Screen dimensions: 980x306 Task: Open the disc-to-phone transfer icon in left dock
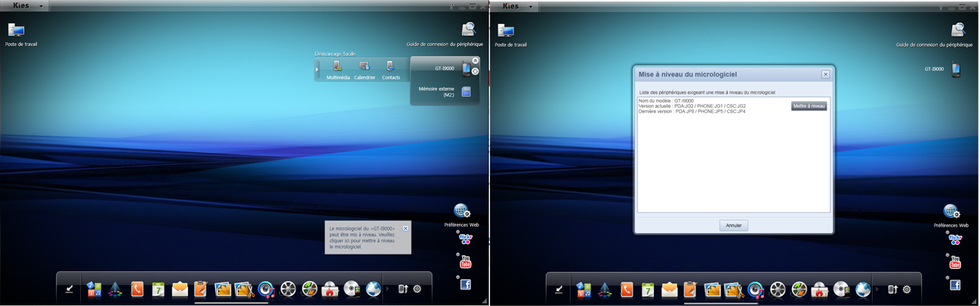pyautogui.click(x=352, y=289)
